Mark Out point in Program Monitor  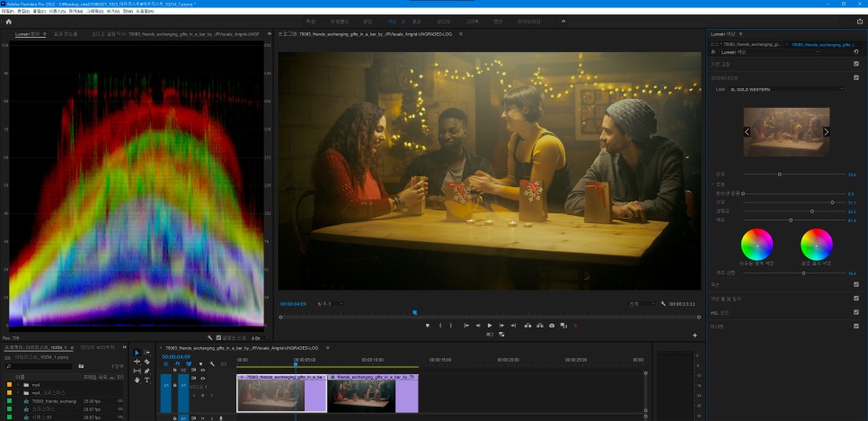point(450,326)
